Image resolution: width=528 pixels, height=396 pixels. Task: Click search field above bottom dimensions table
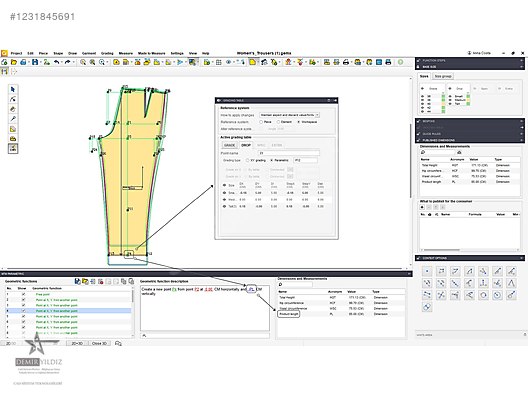coord(295,285)
